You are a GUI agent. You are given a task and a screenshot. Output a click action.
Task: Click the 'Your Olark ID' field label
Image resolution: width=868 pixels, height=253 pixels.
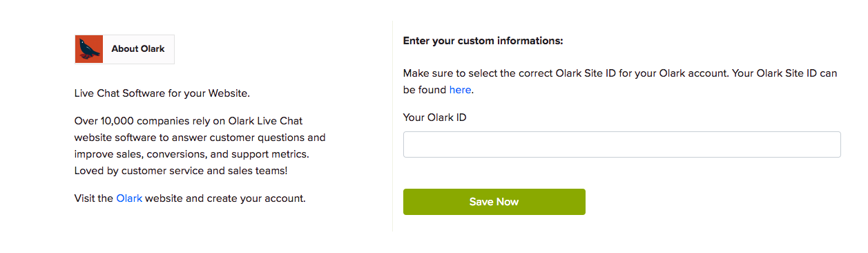435,118
